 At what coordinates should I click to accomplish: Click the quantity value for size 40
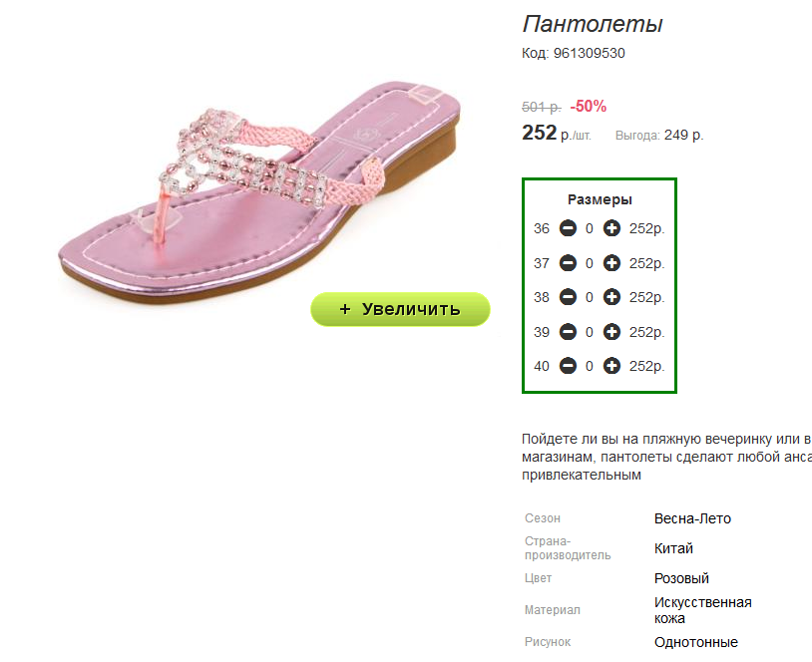point(590,366)
